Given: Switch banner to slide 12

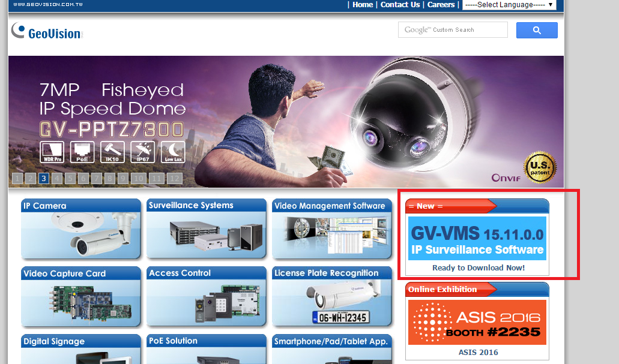Looking at the screenshot, I should point(175,178).
